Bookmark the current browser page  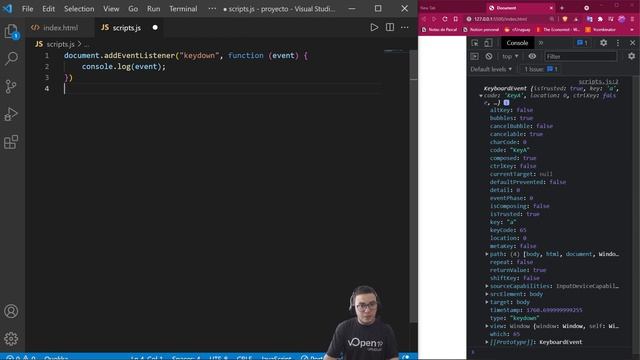[456, 19]
